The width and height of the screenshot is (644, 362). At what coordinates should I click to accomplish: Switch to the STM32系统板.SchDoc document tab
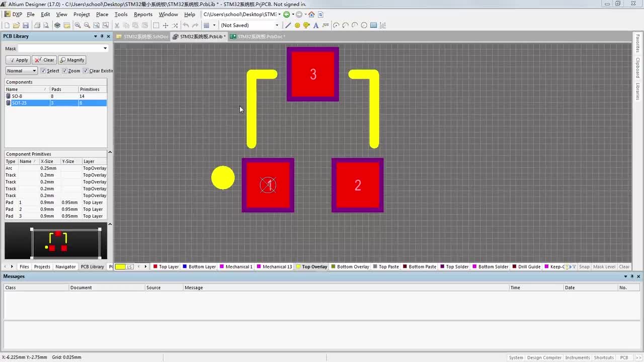142,37
